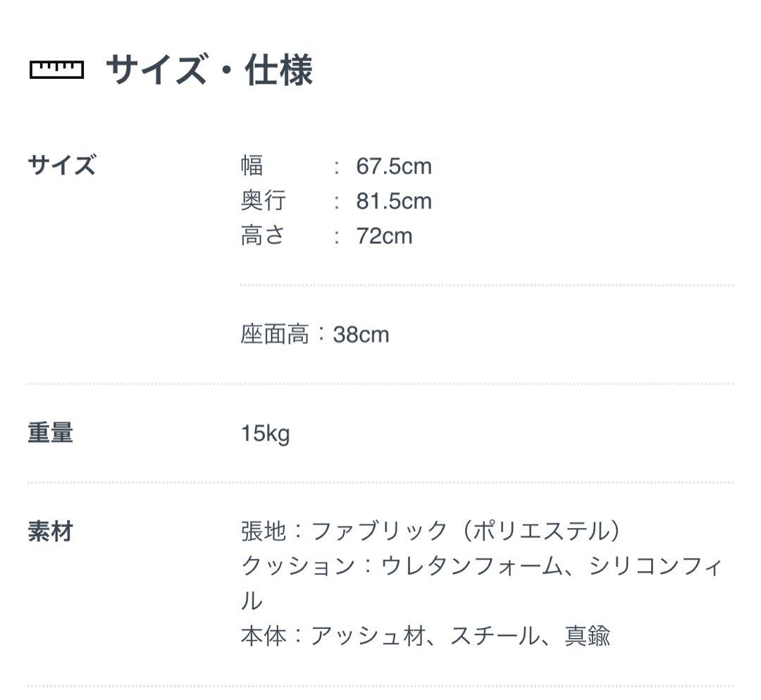The width and height of the screenshot is (761, 700).
Task: Select the 15kg weight value
Action: [x=265, y=434]
